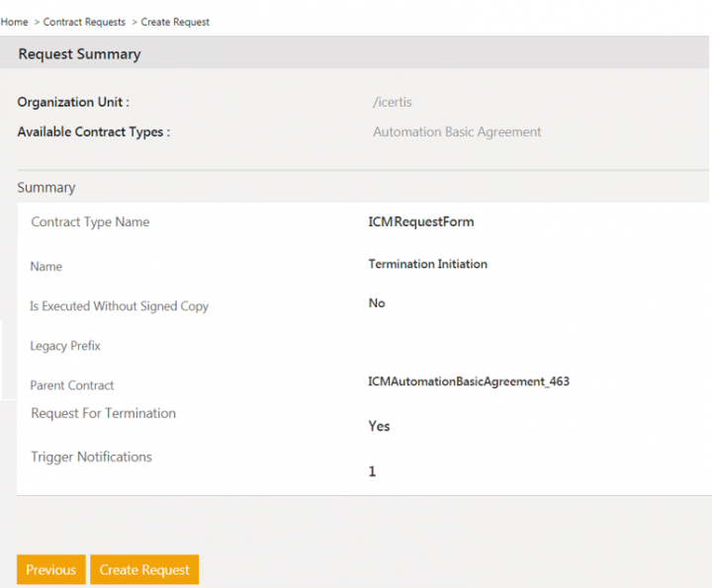Open the Contract Requests breadcrumb
Image resolution: width=712 pixels, height=588 pixels.
click(84, 22)
